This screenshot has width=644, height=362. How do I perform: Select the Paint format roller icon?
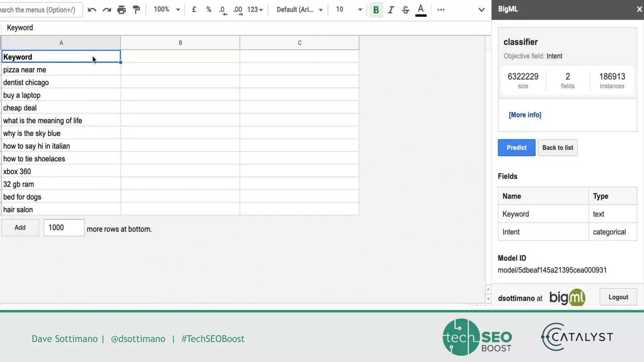[136, 10]
